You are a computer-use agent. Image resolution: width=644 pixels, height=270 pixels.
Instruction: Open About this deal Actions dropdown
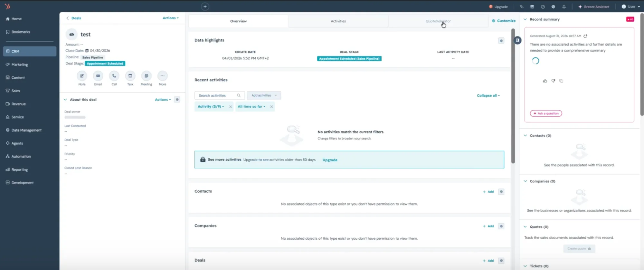pyautogui.click(x=163, y=100)
